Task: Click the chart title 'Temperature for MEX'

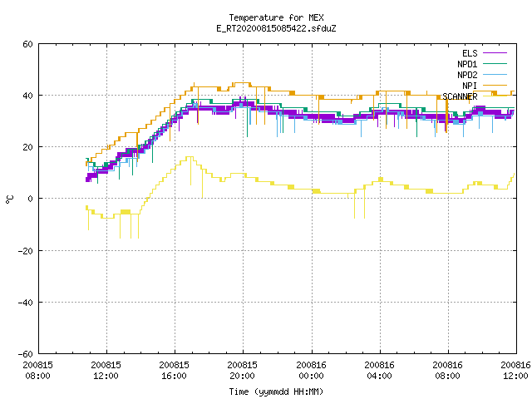Action: (276, 17)
